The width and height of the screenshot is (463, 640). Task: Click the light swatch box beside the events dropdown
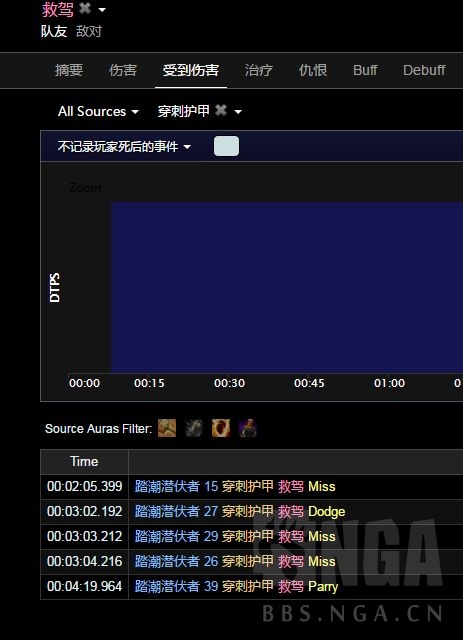coord(227,146)
